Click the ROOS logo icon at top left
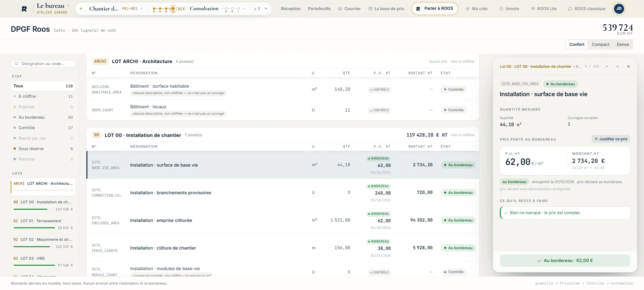The image size is (644, 290). pyautogui.click(x=24, y=9)
